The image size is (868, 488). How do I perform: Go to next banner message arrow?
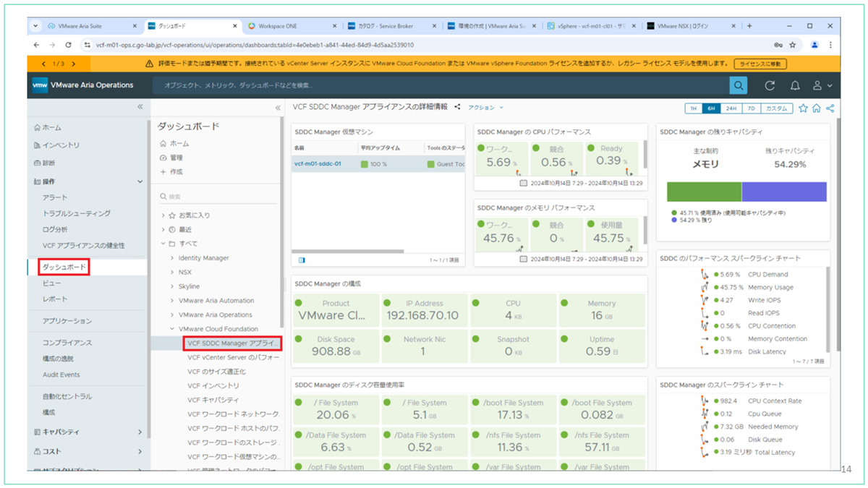(73, 64)
